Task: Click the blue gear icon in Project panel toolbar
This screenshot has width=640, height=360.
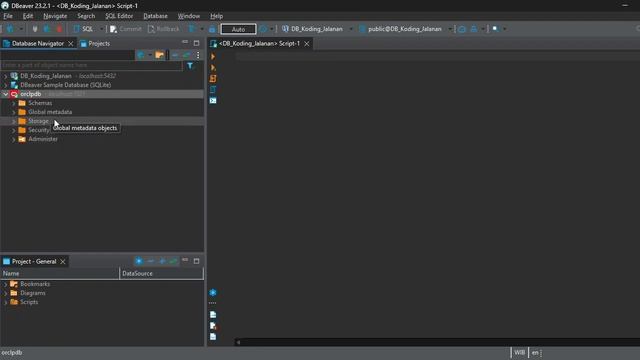Action: pos(139,261)
